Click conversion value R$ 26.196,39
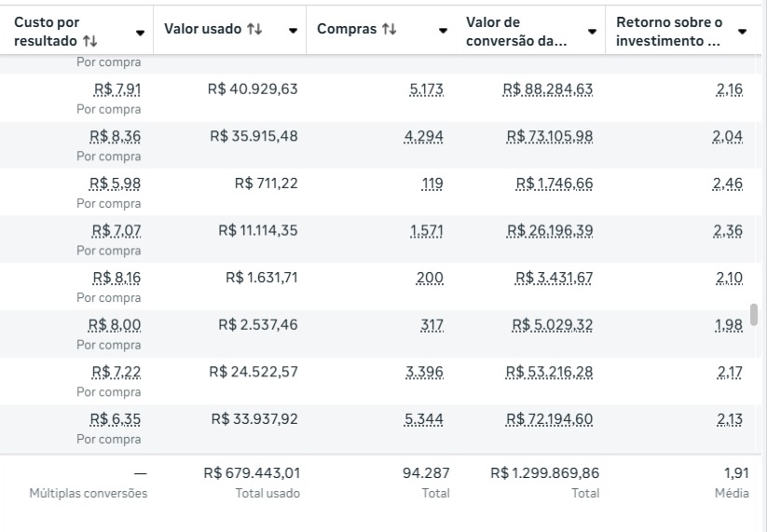Image resolution: width=767 pixels, height=532 pixels. pos(550,230)
